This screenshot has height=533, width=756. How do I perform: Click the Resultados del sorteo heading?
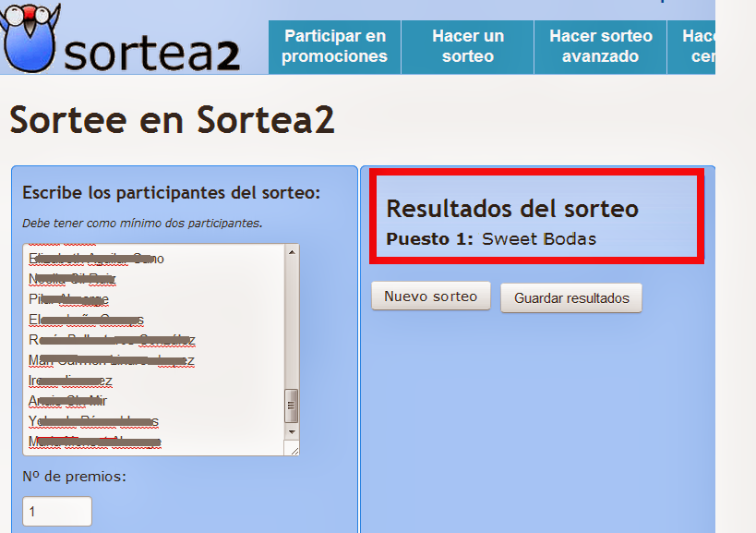512,209
